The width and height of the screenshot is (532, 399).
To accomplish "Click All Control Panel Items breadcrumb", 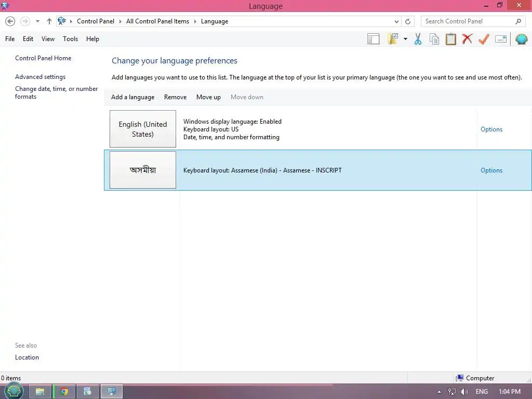I will [158, 21].
